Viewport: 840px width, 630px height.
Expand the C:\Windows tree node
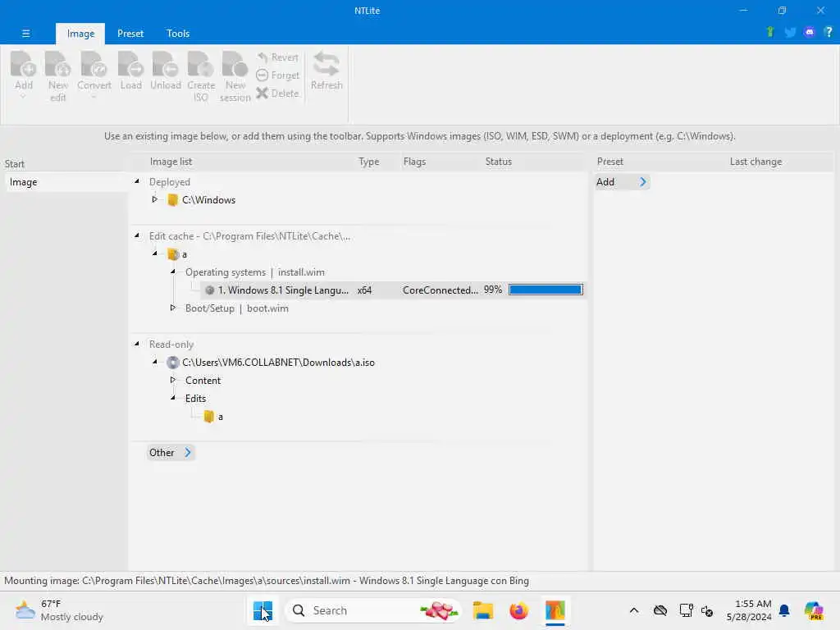(155, 199)
